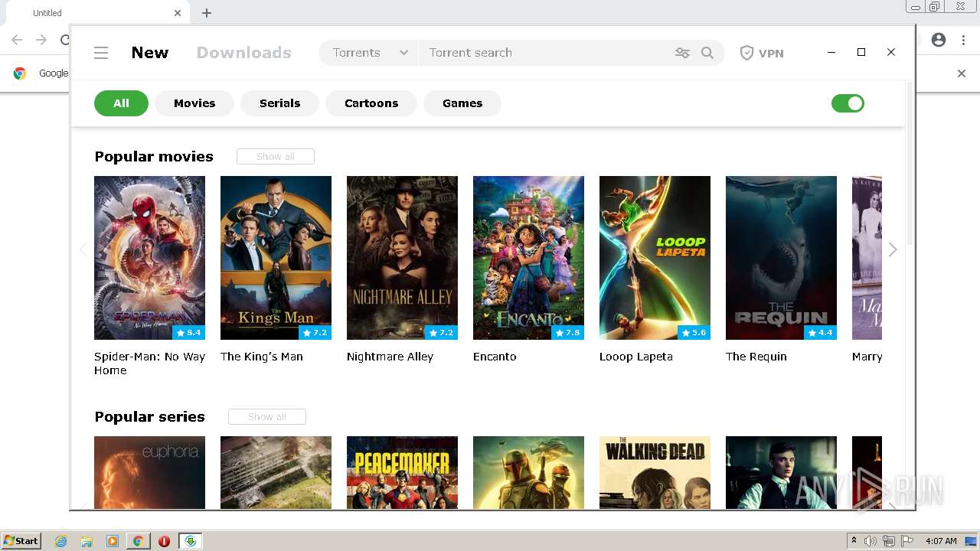
Task: Click the magnifier search icon
Action: (707, 53)
